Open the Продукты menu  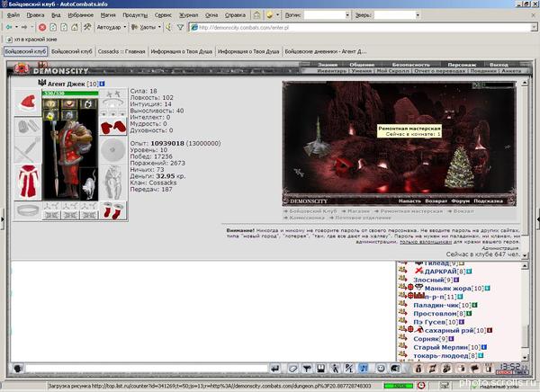pos(135,15)
